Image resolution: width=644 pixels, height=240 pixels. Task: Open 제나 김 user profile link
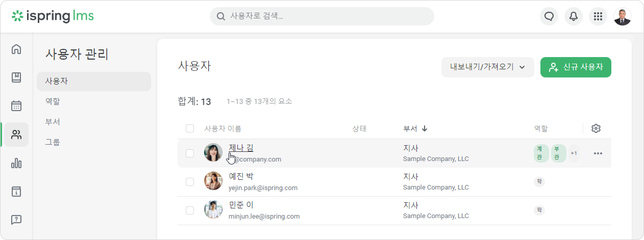[241, 148]
